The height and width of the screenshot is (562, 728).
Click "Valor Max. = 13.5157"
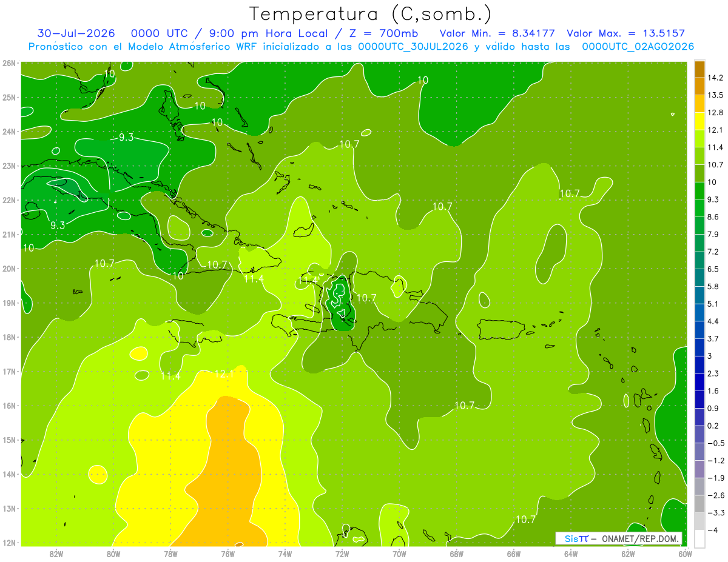[x=626, y=33]
